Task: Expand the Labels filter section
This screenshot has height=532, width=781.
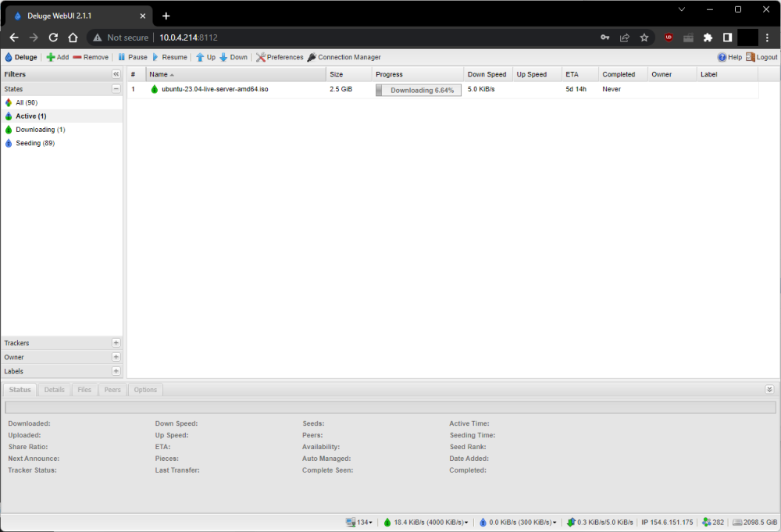Action: 116,371
